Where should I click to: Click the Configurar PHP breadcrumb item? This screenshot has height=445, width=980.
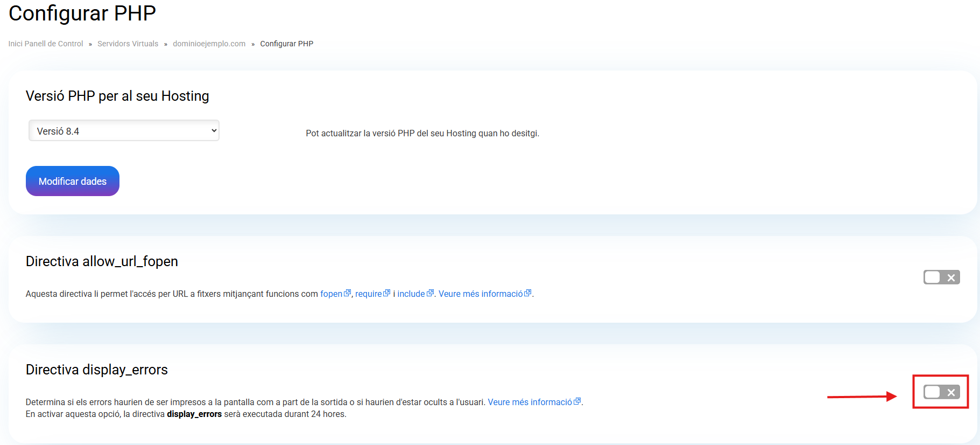click(286, 44)
